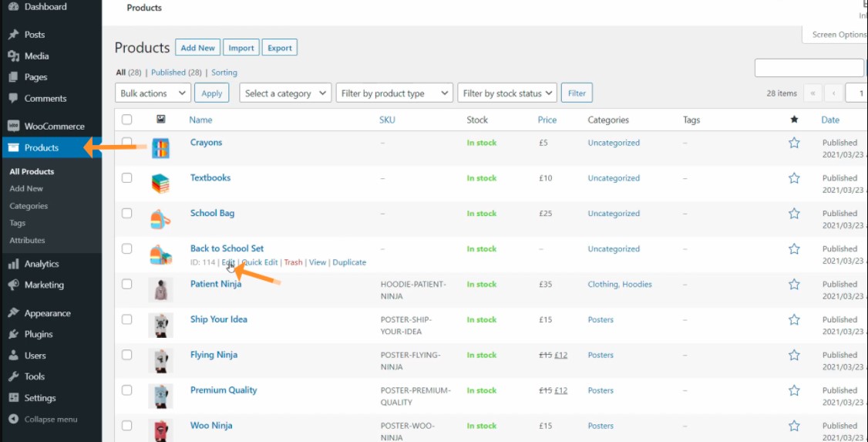Go to Analytics in the sidebar

(42, 264)
